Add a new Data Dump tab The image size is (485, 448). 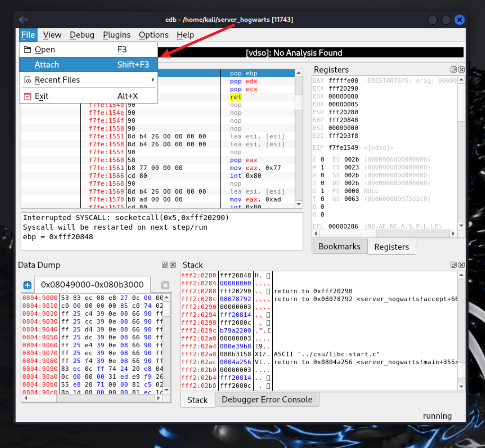click(27, 285)
